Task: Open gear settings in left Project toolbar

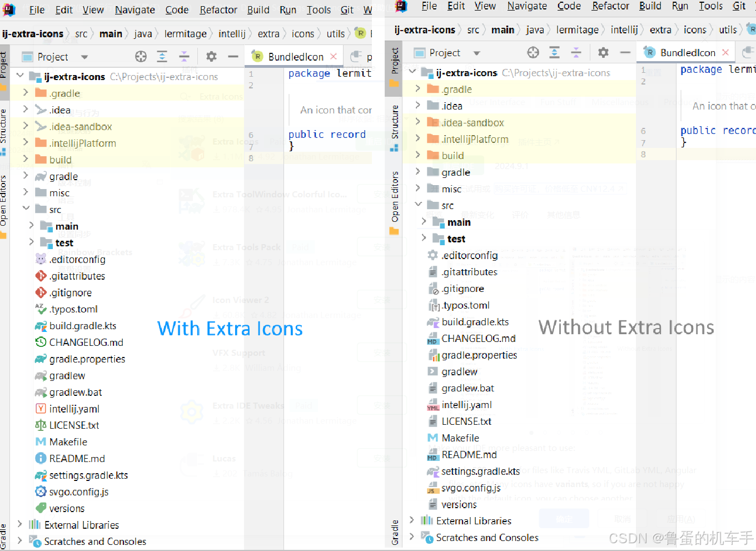Action: pyautogui.click(x=211, y=56)
